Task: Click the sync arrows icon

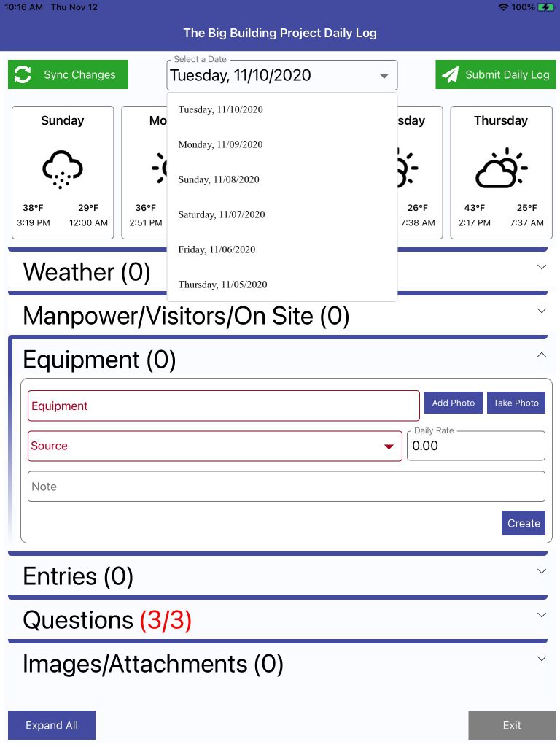Action: (23, 74)
